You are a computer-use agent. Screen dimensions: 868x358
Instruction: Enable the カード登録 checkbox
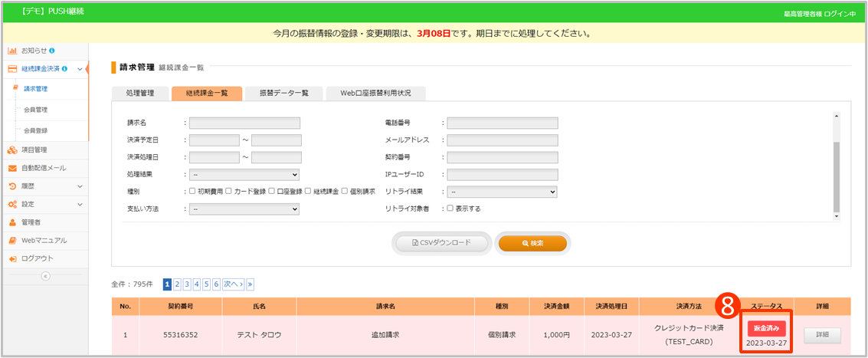pyautogui.click(x=229, y=192)
